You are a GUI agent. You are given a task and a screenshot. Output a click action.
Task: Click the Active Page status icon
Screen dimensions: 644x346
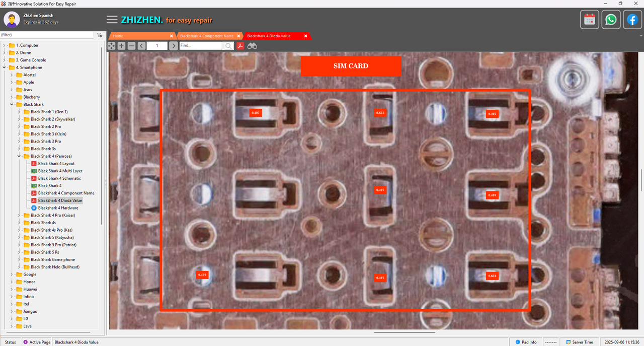click(x=26, y=342)
